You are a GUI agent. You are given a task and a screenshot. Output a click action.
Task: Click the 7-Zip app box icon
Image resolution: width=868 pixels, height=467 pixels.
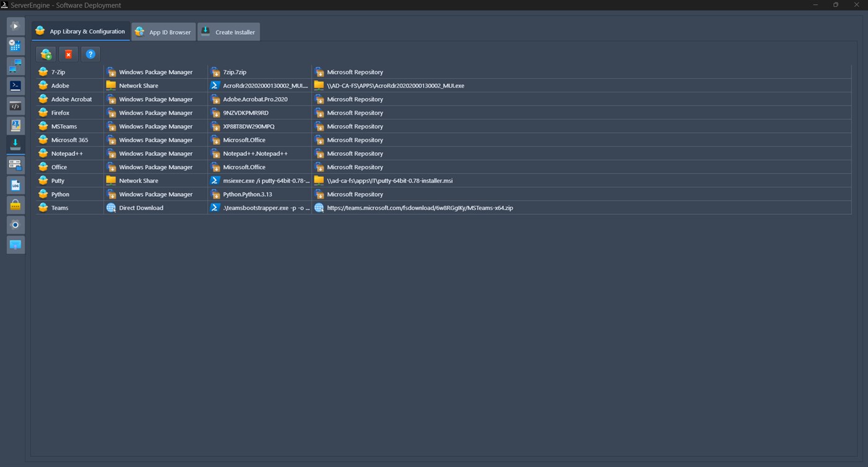(43, 72)
